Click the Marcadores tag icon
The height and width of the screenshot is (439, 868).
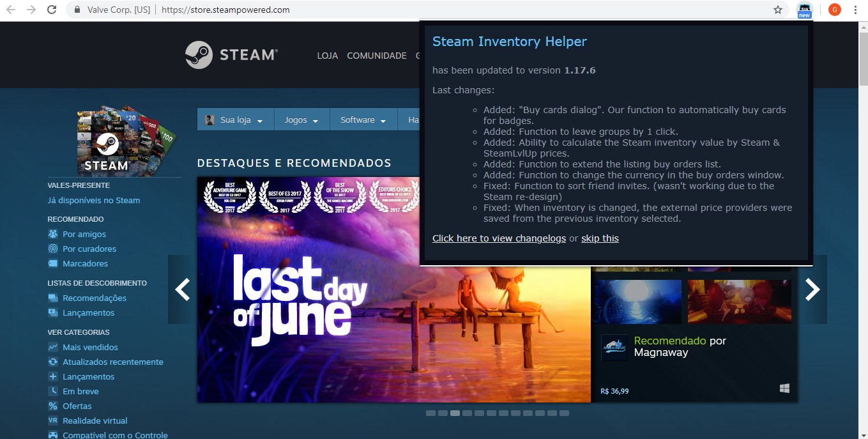(53, 263)
